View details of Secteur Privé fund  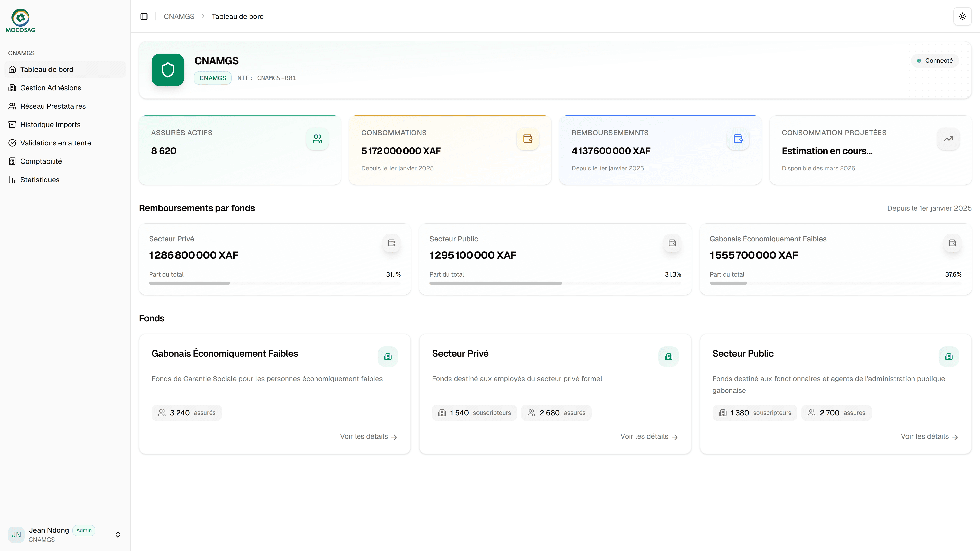tap(649, 436)
